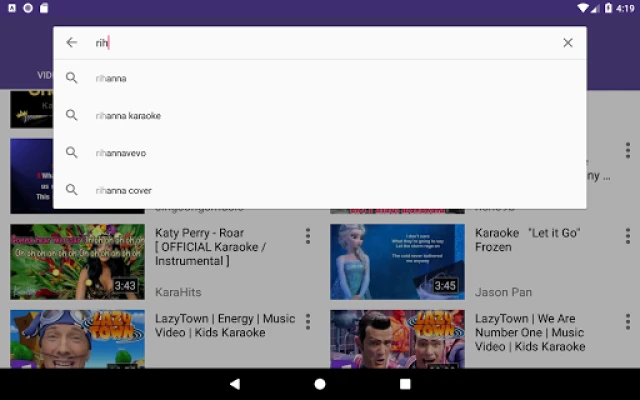This screenshot has height=400, width=640.
Task: Pick the 'rihanna cover' suggestion
Action: pyautogui.click(x=124, y=190)
